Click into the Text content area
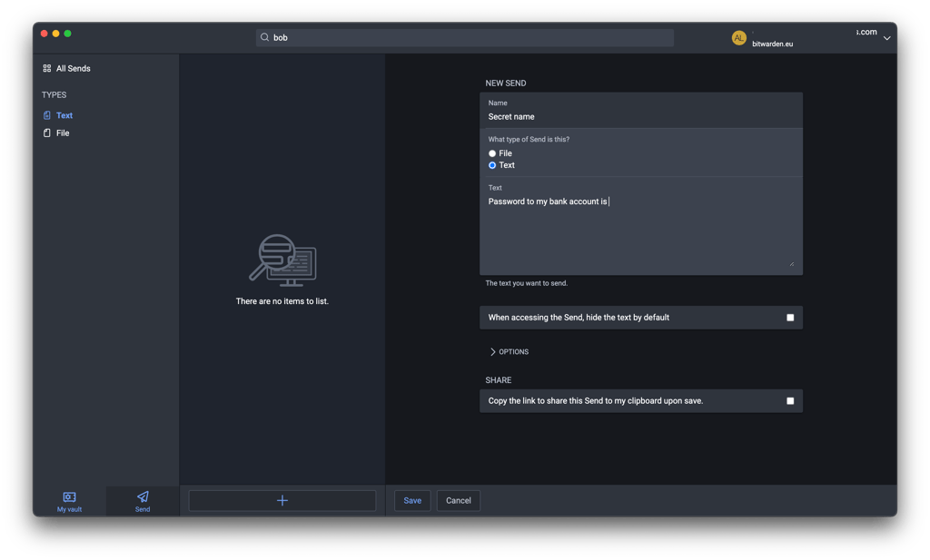930x560 pixels. coord(641,232)
